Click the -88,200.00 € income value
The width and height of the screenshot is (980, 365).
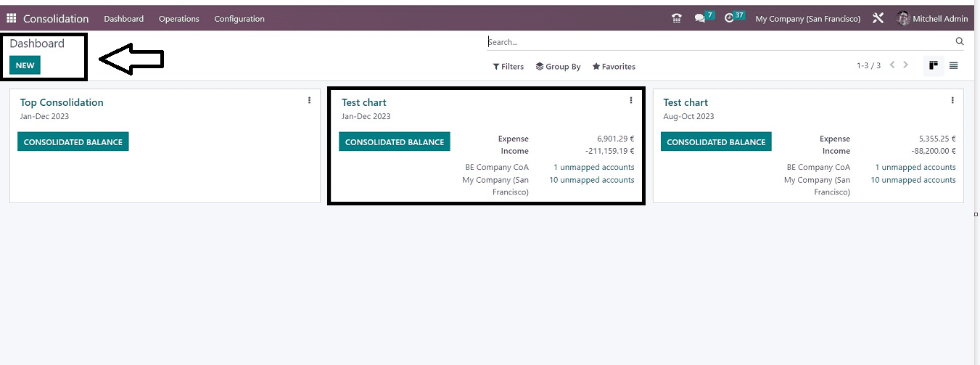pyautogui.click(x=934, y=151)
